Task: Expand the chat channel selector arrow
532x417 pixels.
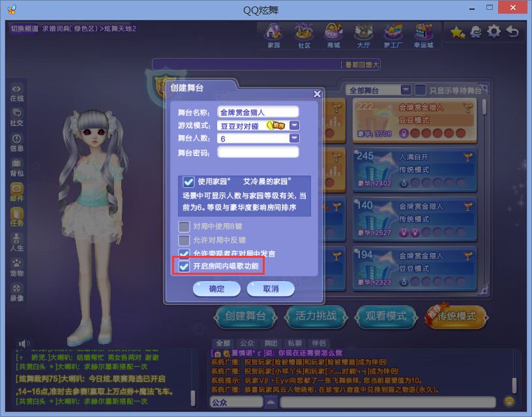Action: click(x=271, y=402)
